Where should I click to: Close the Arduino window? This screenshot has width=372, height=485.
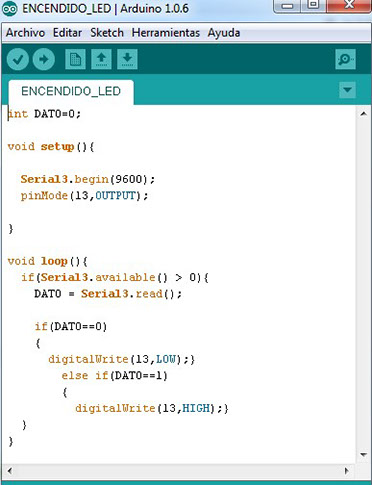[x=349, y=6]
